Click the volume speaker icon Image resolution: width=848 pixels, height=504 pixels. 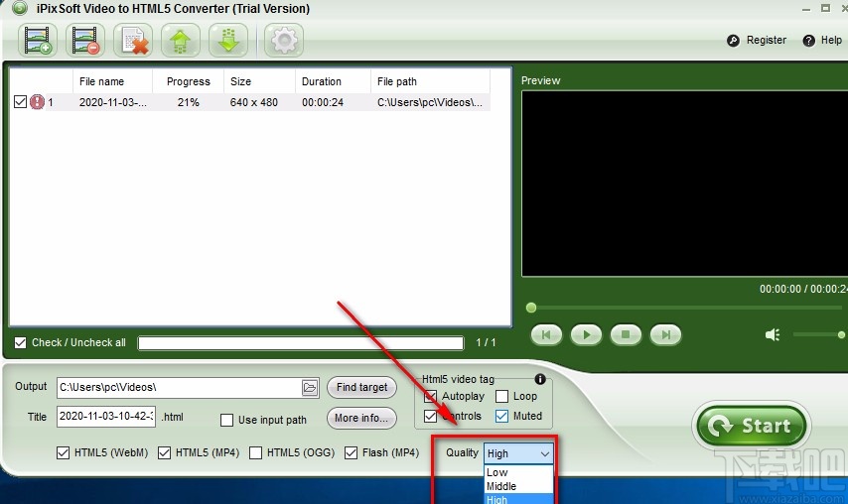773,335
